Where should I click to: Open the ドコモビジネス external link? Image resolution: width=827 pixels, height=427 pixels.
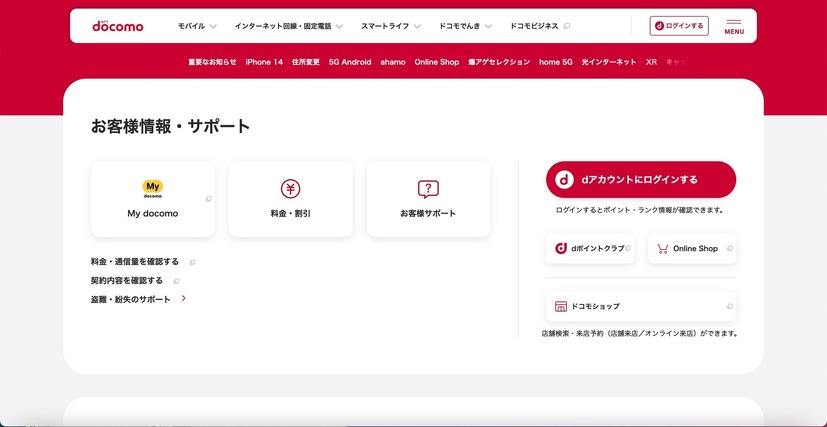(x=540, y=26)
